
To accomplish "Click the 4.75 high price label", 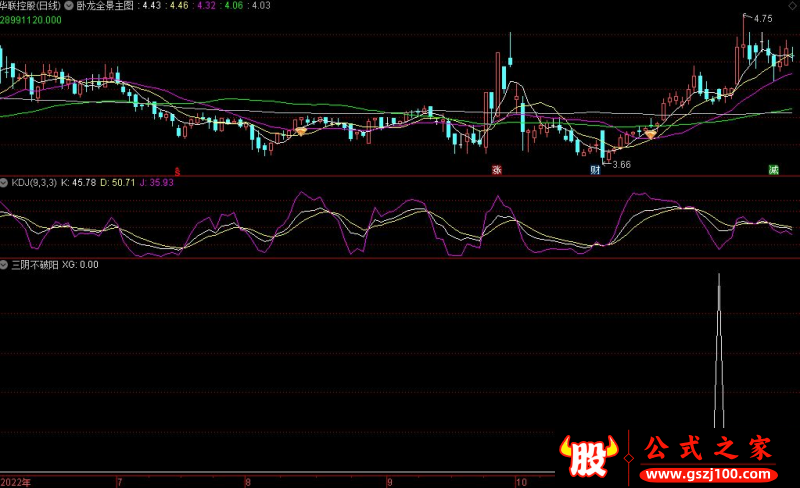I will pyautogui.click(x=763, y=19).
